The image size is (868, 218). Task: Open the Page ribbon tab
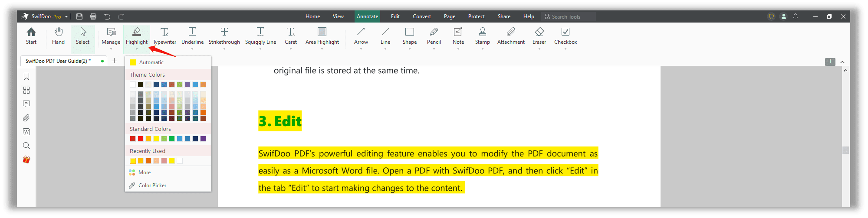point(450,16)
